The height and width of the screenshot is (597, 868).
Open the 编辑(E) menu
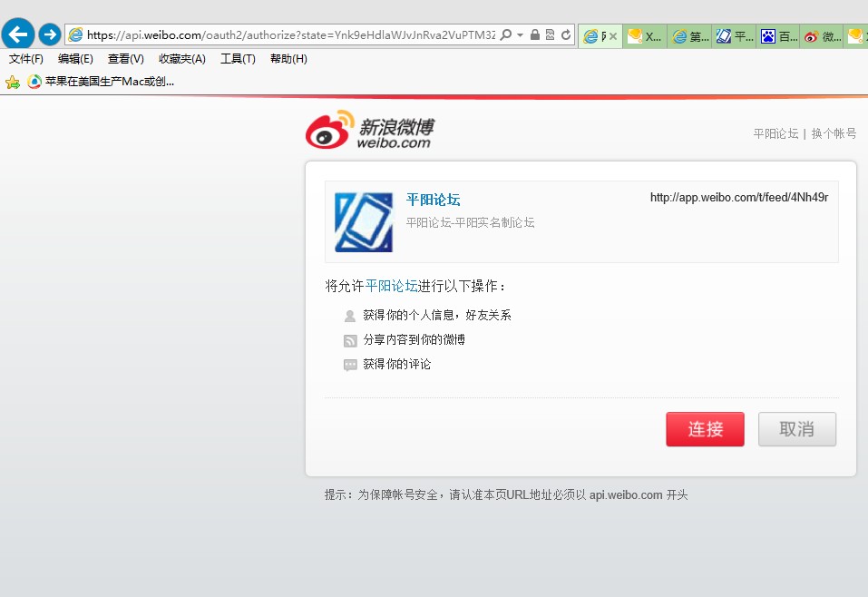75,59
